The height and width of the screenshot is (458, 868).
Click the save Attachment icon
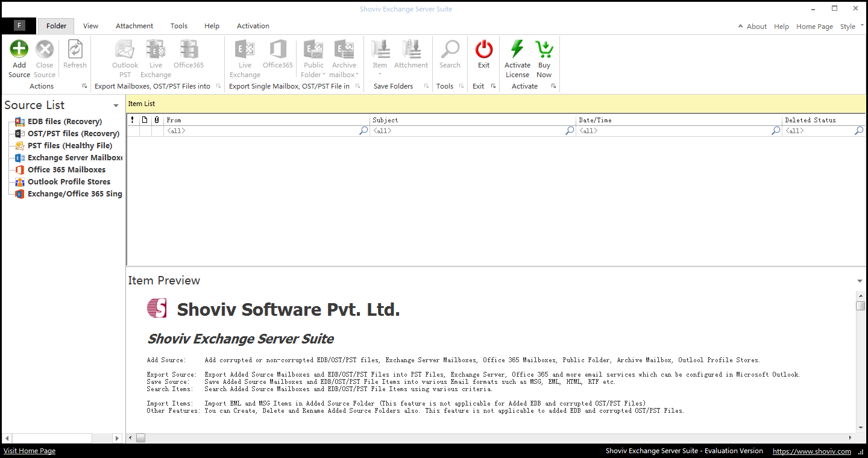pos(411,49)
